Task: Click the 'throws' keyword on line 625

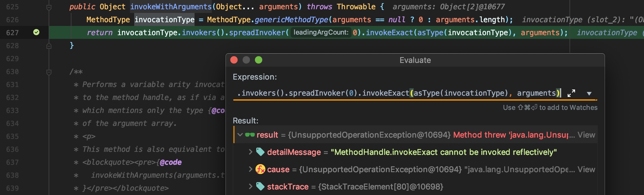Action: 320,7
